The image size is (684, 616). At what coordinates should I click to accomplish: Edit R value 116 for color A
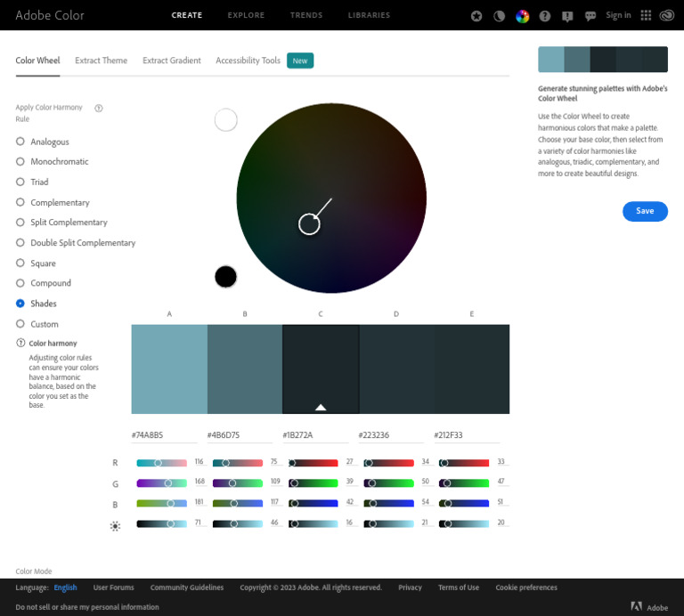click(x=199, y=462)
